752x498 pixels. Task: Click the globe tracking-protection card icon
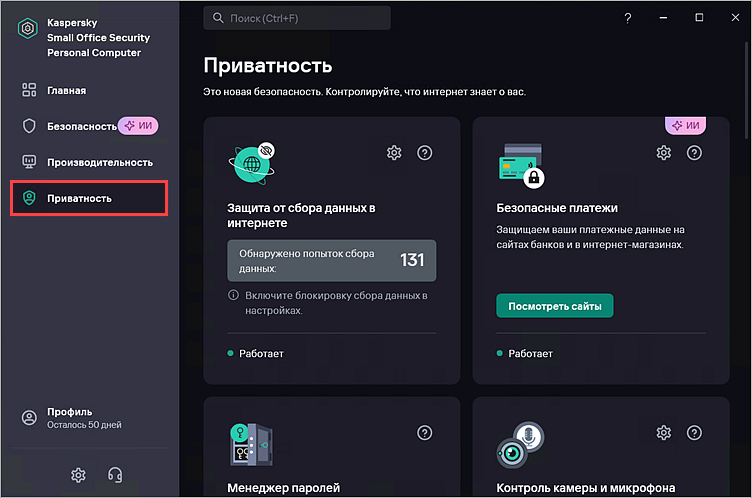pos(252,164)
